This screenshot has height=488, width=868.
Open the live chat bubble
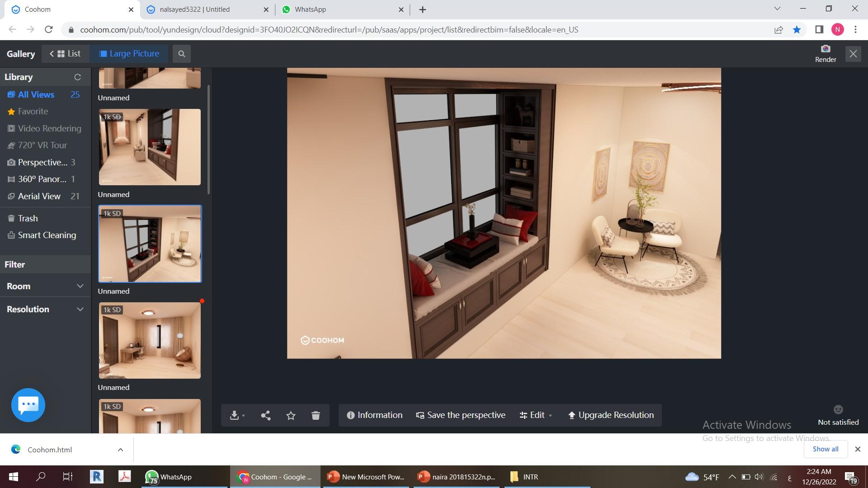[28, 405]
